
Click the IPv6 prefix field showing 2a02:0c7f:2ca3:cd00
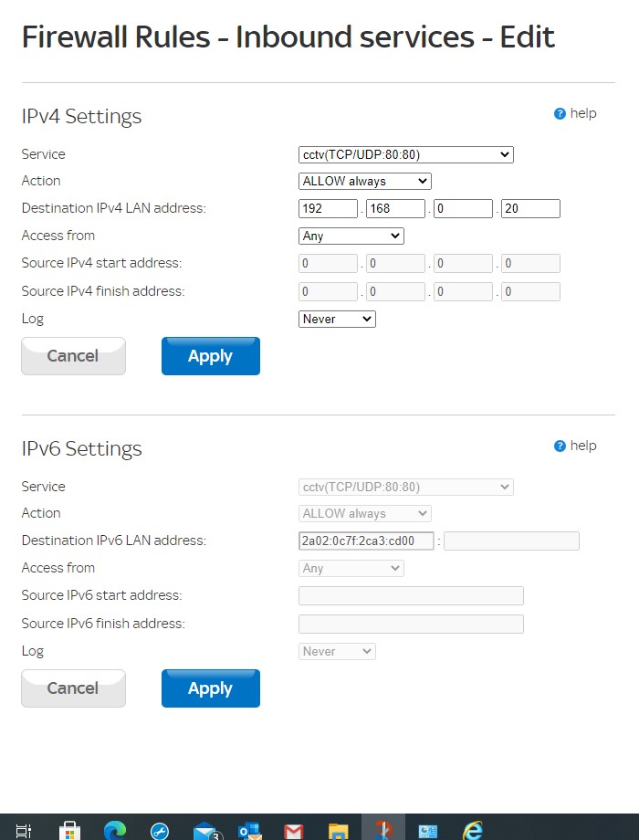point(366,541)
